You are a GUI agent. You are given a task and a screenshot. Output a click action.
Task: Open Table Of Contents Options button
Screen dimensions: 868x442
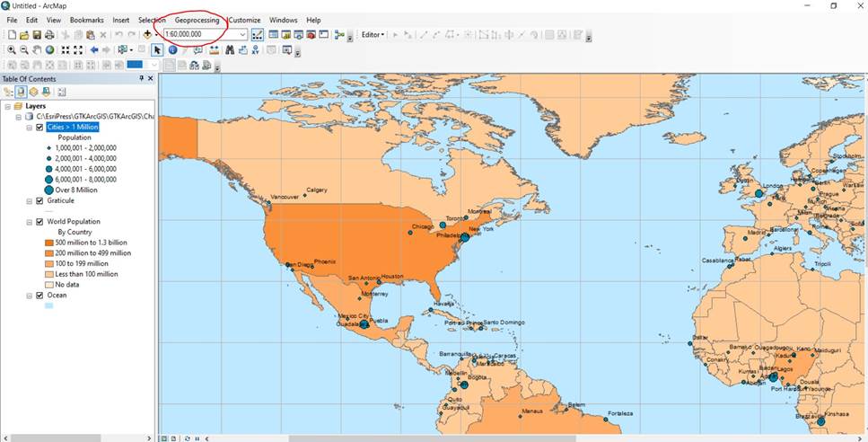point(61,92)
